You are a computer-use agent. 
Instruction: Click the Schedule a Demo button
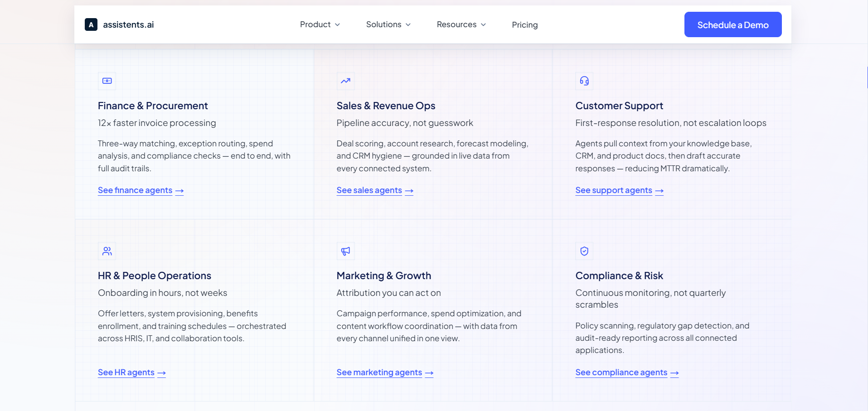coord(733,24)
